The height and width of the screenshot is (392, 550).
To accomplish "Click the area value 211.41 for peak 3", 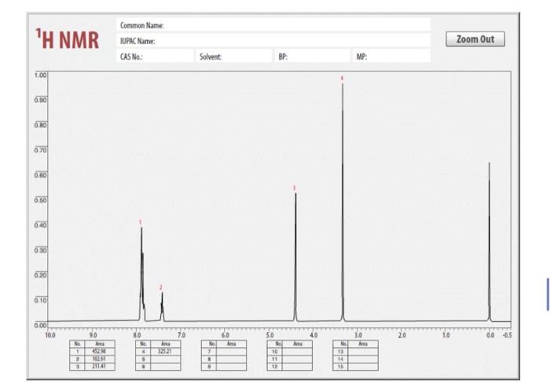I will tap(100, 366).
